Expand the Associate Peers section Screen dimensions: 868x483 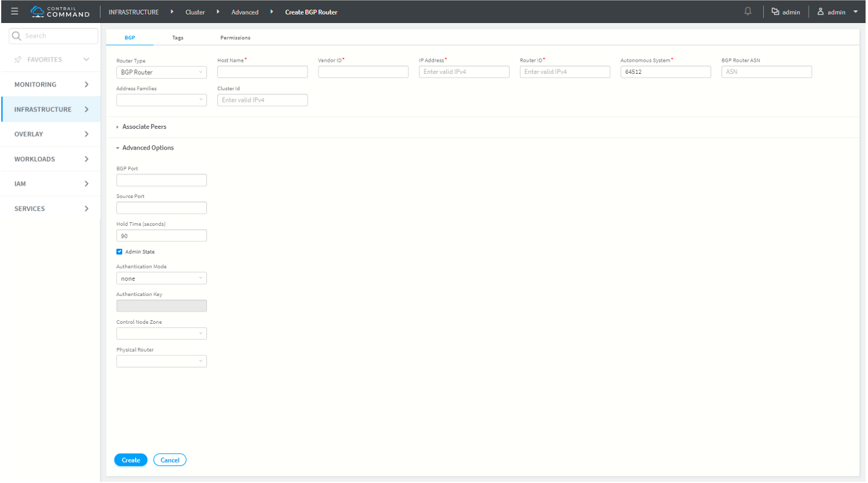(142, 127)
